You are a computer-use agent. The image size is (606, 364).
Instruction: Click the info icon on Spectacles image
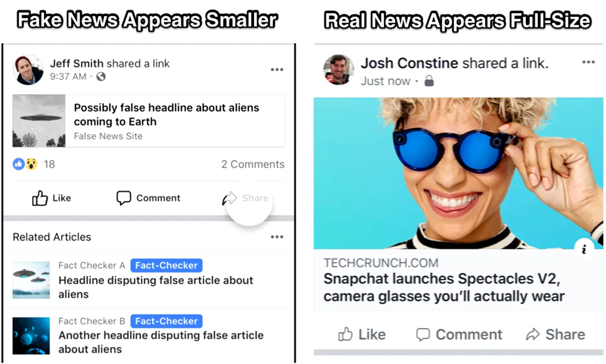point(584,249)
